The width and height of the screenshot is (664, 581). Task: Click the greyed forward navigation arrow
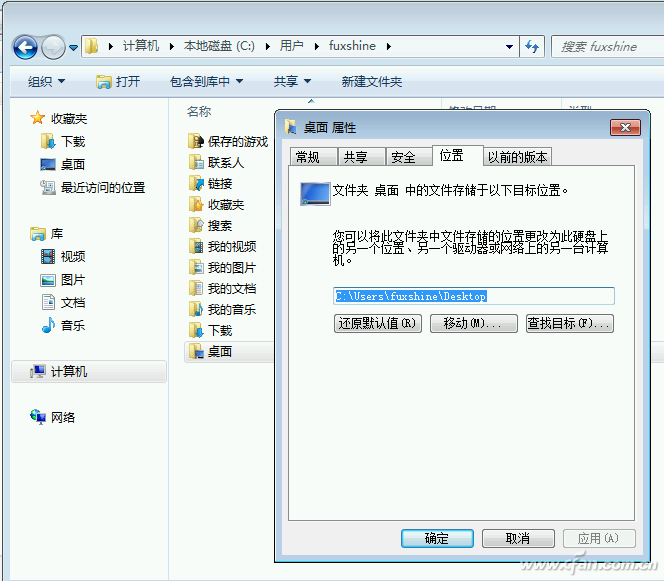tap(53, 47)
